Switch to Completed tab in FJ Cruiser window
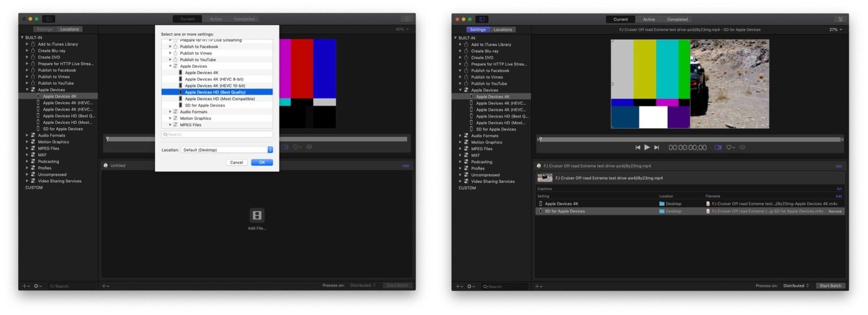Screen dimensions: 868x315 coord(677,20)
